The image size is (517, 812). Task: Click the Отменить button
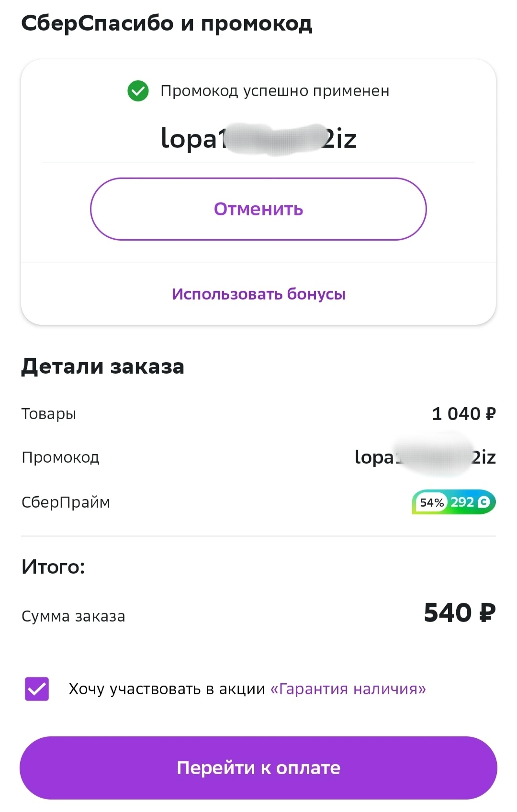(x=258, y=209)
